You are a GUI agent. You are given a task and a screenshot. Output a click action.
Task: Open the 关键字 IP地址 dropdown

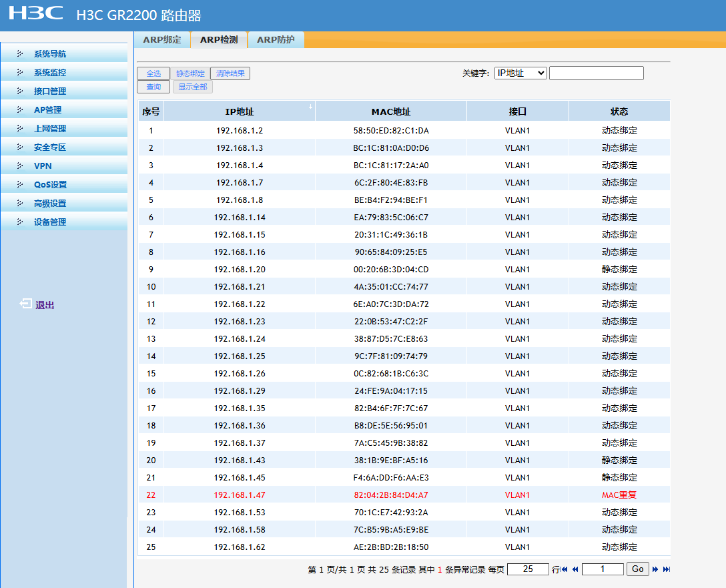coord(520,73)
